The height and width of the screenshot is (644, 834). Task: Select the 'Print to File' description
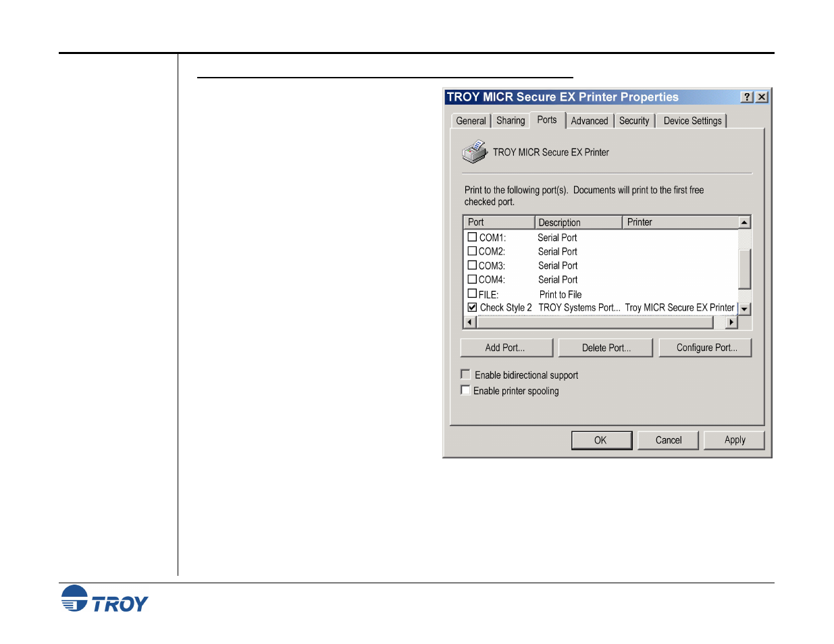[x=561, y=294]
